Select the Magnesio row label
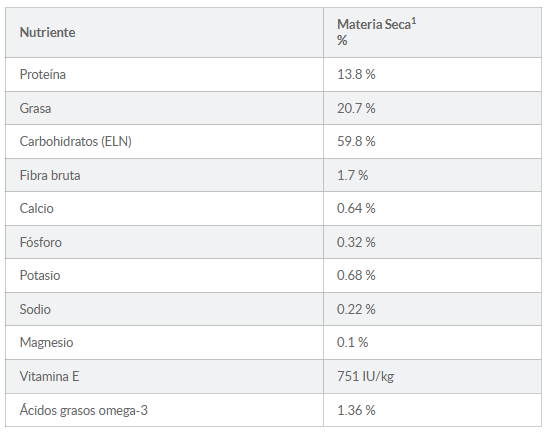 (46, 342)
